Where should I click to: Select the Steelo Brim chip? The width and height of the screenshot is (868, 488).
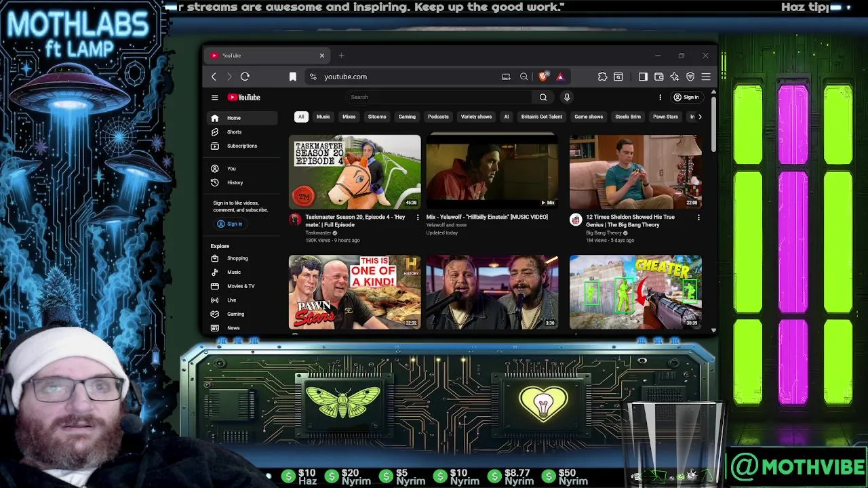[x=628, y=117]
